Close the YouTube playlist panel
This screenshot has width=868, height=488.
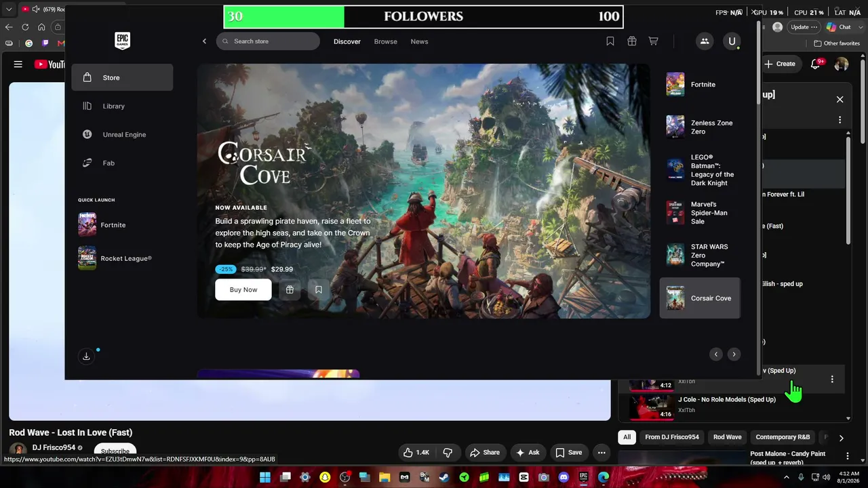click(x=840, y=100)
